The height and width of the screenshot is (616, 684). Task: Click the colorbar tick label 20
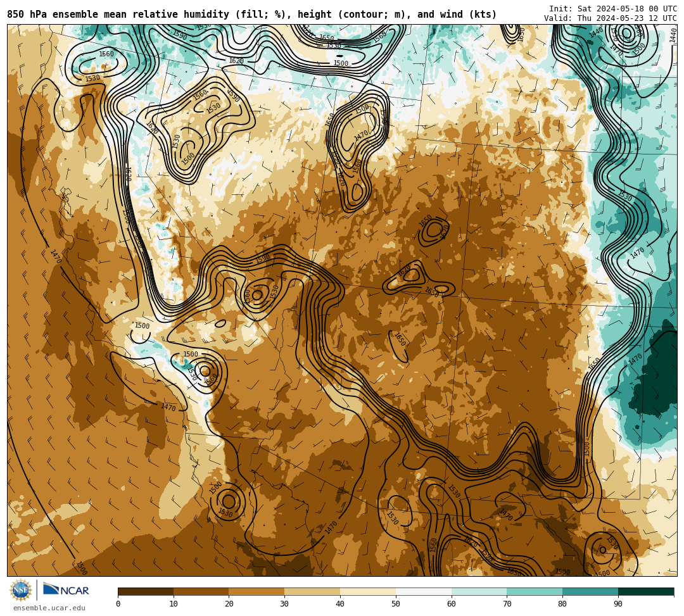pos(229,604)
